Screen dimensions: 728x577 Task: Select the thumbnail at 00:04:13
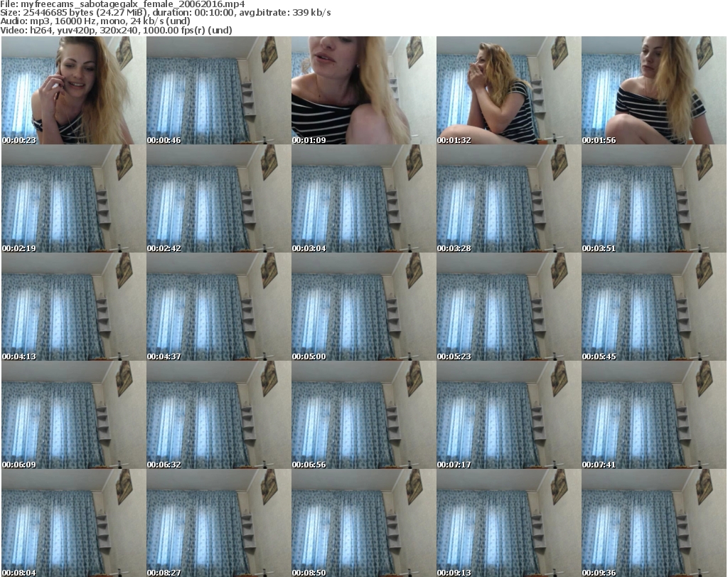pyautogui.click(x=73, y=307)
